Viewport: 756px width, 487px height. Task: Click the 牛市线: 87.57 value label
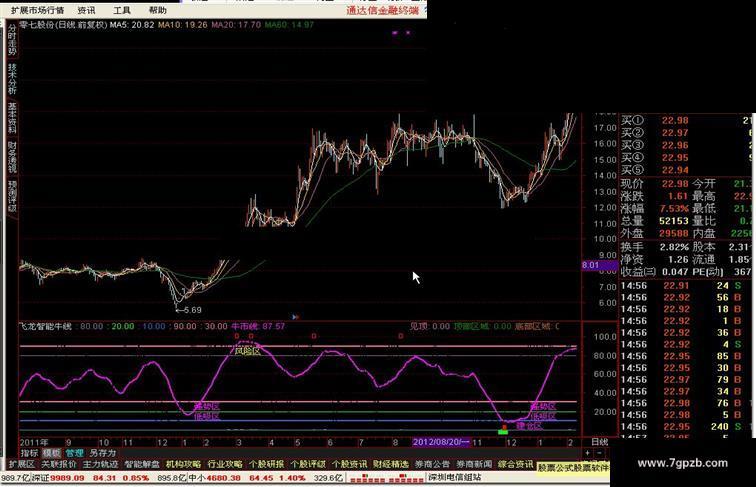(x=258, y=326)
